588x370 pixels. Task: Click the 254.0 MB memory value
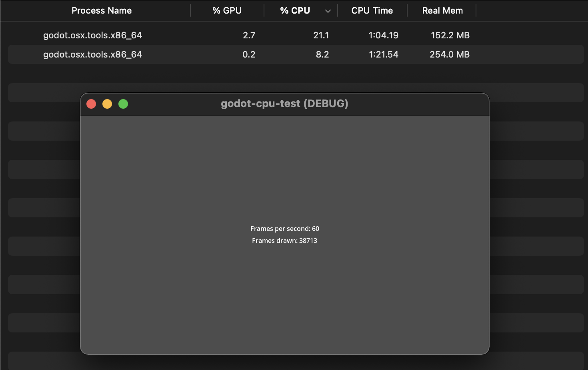pos(450,54)
